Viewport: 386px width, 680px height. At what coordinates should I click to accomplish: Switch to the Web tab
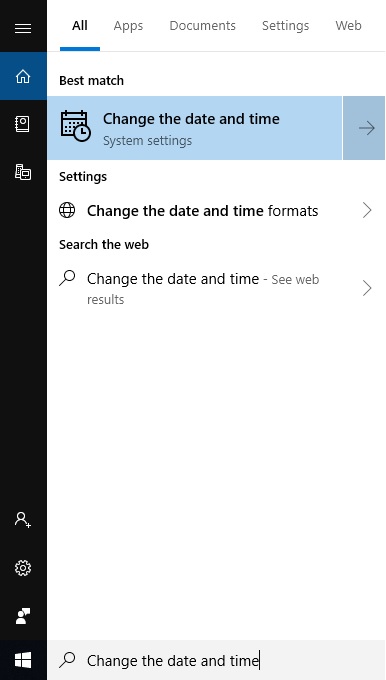click(348, 26)
